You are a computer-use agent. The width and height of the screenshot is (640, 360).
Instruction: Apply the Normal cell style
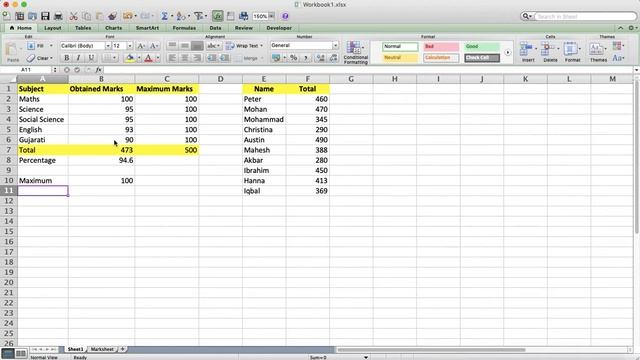tap(400, 46)
